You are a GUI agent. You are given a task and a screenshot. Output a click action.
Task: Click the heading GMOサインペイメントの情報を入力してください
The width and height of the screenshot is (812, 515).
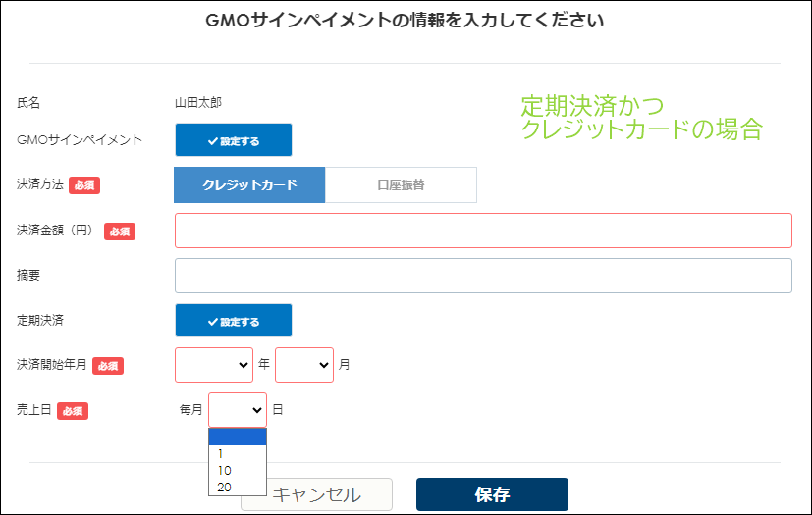[x=405, y=21]
